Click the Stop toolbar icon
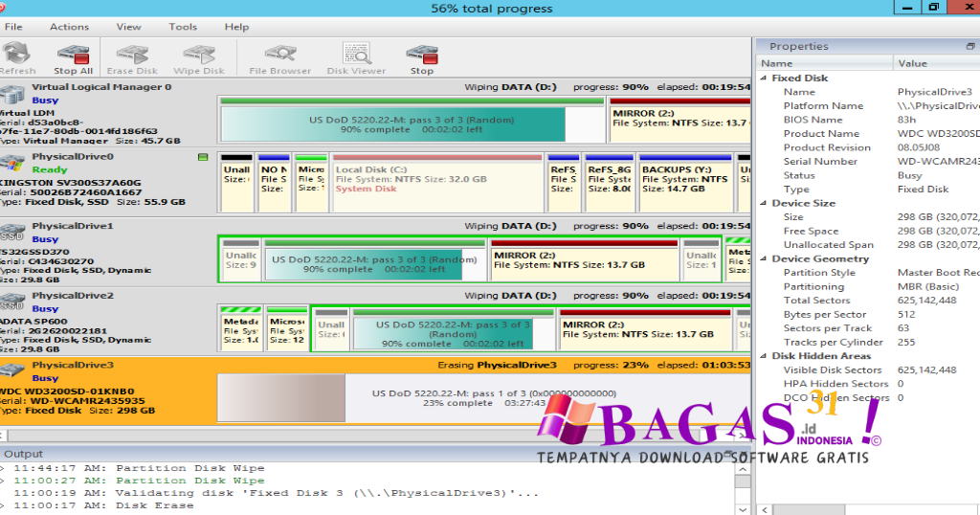 422,55
